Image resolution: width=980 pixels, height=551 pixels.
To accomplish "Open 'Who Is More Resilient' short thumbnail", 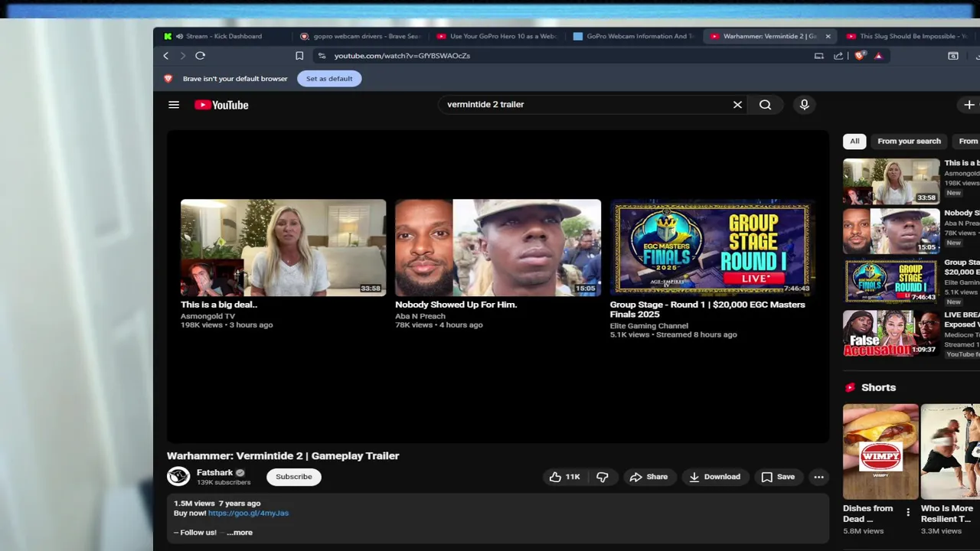I will (x=950, y=452).
